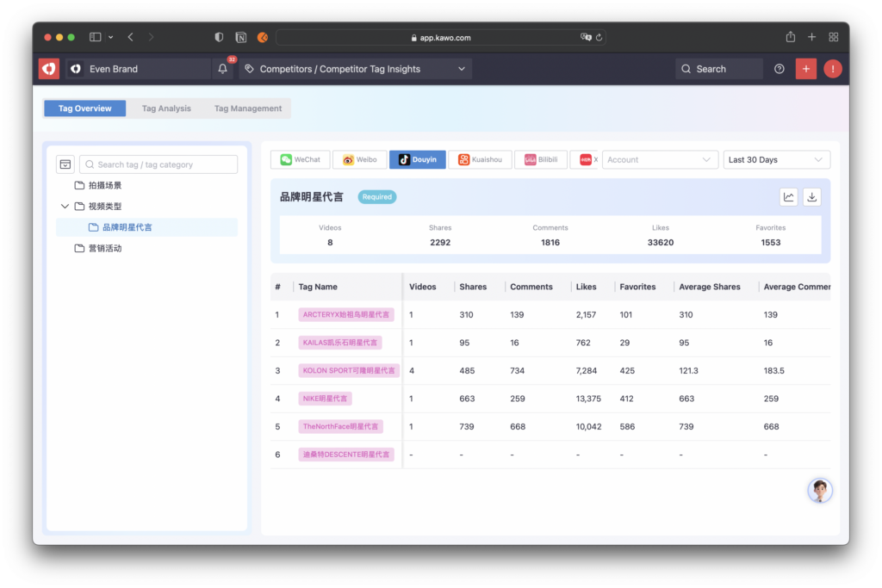Select the Kuaishou platform button
The image size is (882, 588).
pos(480,160)
